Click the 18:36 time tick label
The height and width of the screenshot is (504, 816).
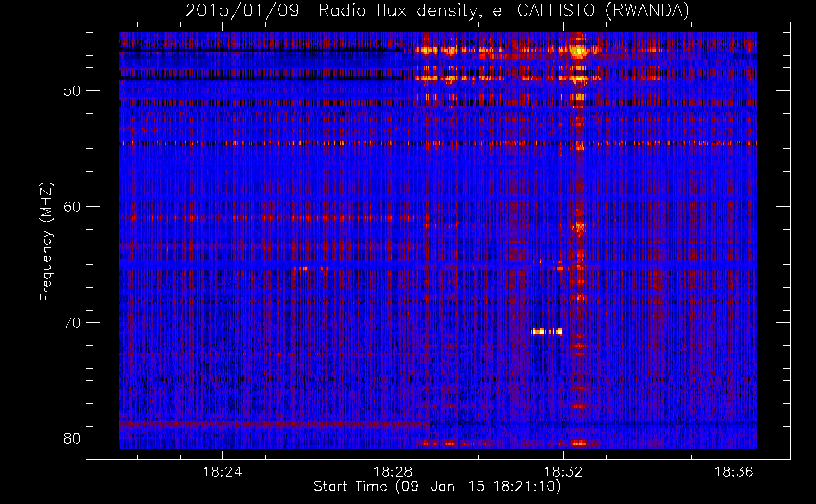click(734, 472)
